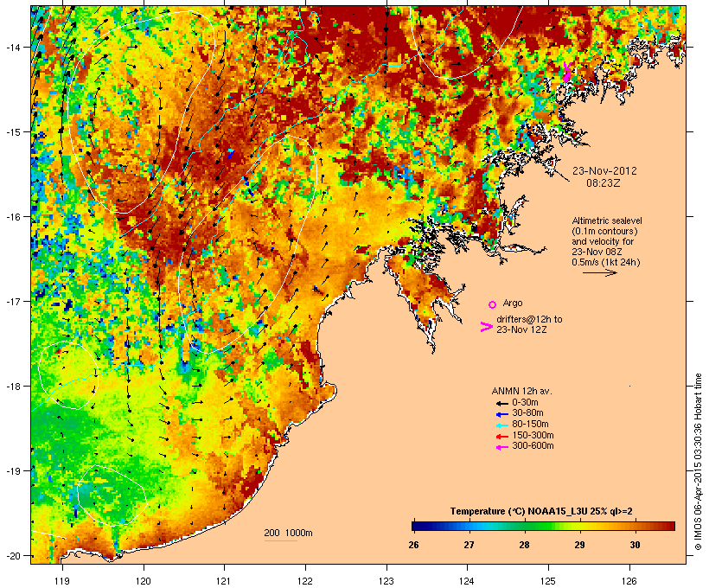This screenshot has height=588, width=709.
Task: Click the temperature color bar at 26
Action: point(414,526)
